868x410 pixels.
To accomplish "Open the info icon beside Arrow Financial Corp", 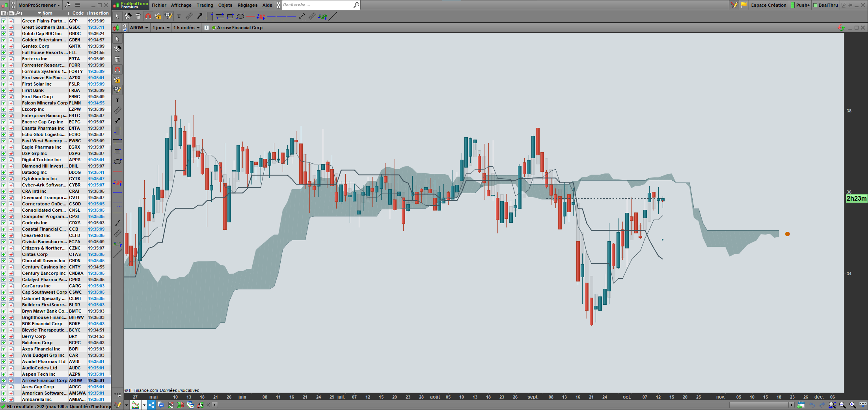I will [x=207, y=28].
